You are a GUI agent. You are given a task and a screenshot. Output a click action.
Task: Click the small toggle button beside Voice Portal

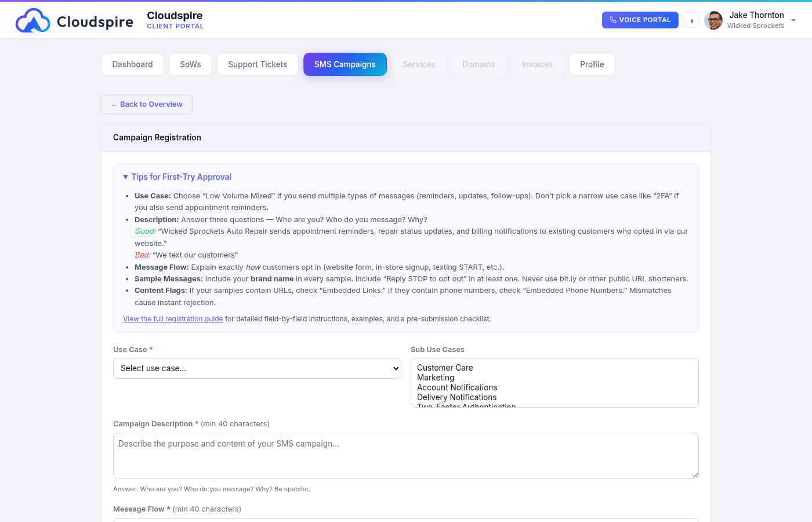tap(691, 20)
